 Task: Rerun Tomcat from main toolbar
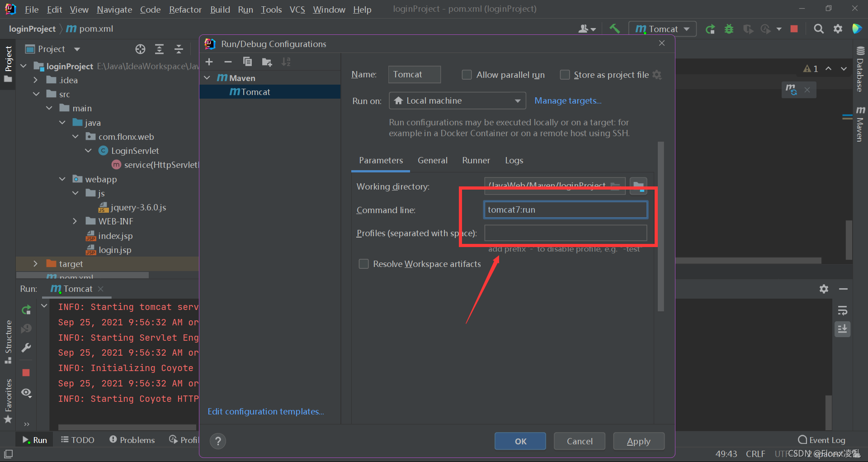(710, 29)
